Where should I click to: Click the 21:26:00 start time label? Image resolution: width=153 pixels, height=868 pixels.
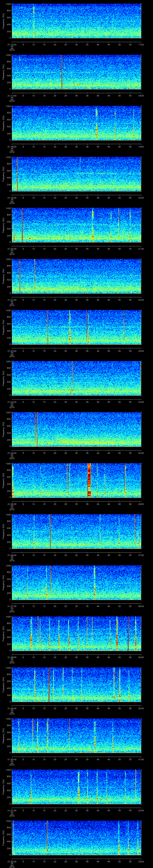(12, 555)
